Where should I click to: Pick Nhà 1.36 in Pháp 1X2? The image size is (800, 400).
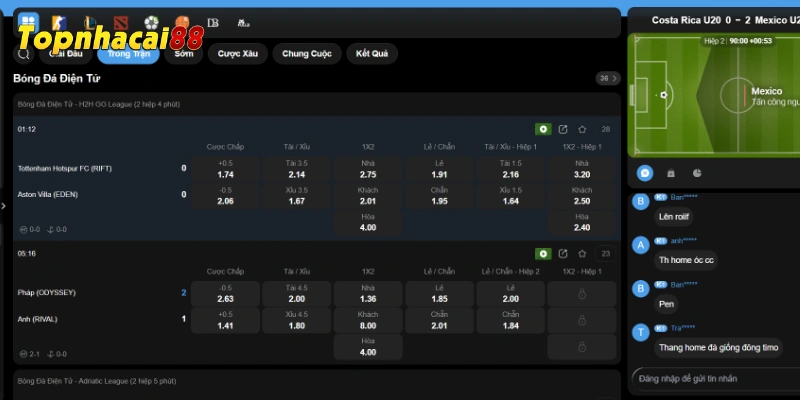tap(368, 294)
